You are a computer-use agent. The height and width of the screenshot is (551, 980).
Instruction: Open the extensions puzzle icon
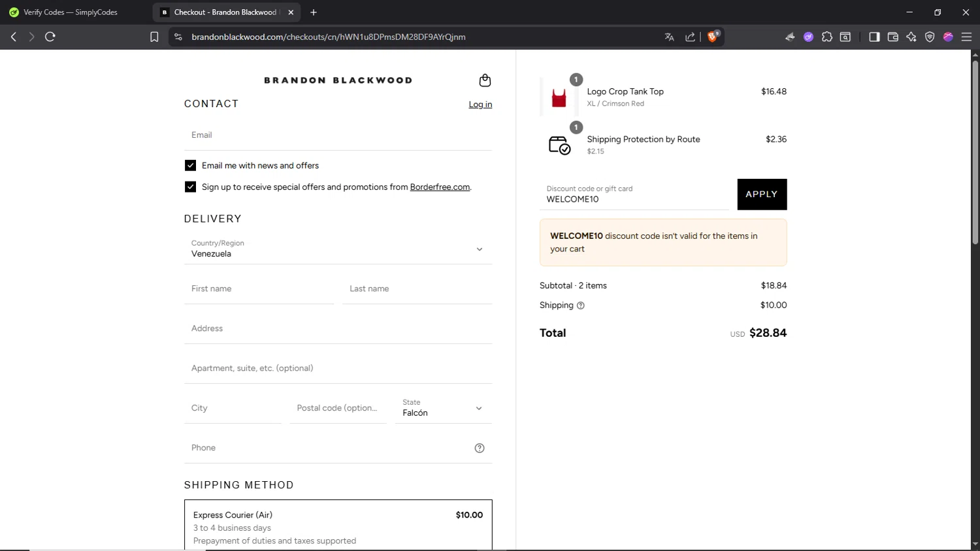coord(827,37)
